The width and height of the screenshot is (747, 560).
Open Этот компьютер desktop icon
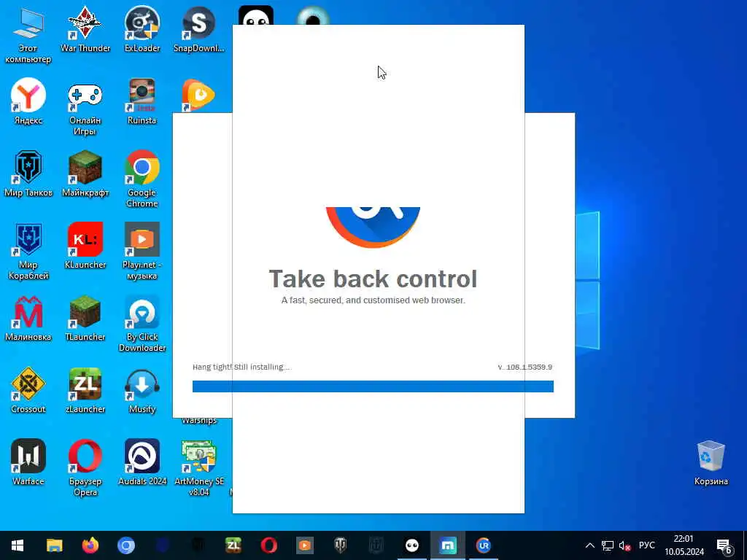pos(28,35)
